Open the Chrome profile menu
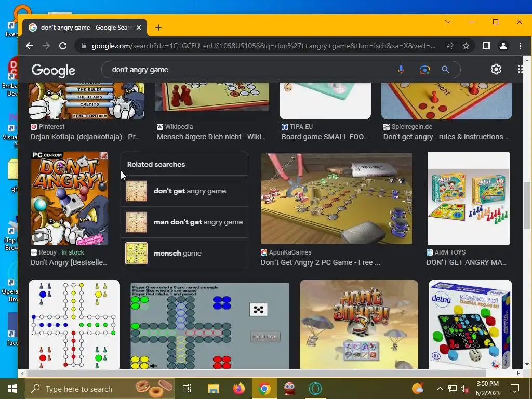Viewport: 532px width, 399px height. (x=503, y=46)
